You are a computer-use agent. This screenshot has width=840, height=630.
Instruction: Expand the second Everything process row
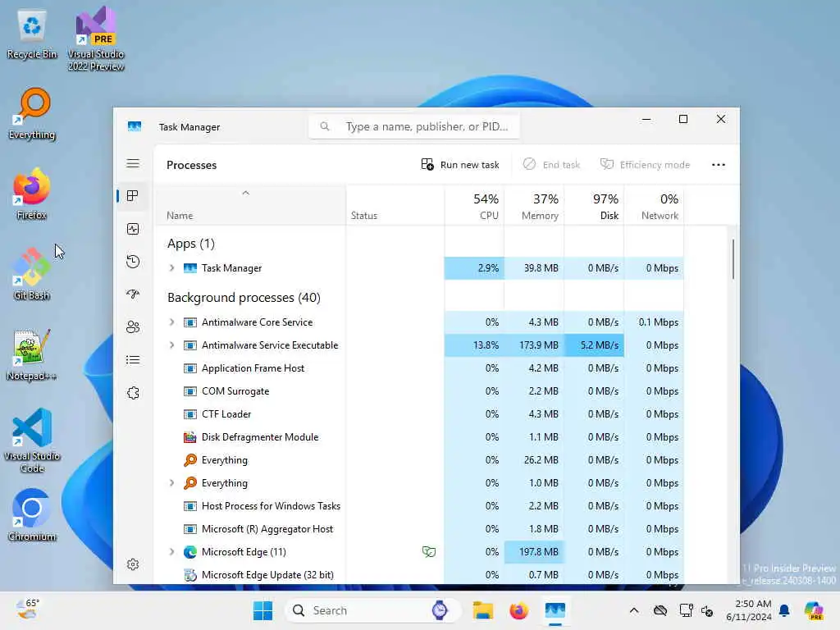click(x=171, y=482)
